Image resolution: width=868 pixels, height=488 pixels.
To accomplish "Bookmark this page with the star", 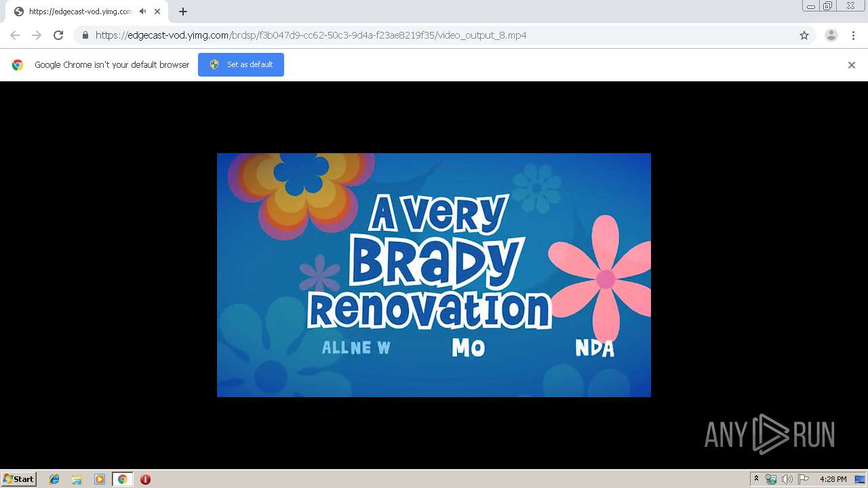I will (x=804, y=35).
